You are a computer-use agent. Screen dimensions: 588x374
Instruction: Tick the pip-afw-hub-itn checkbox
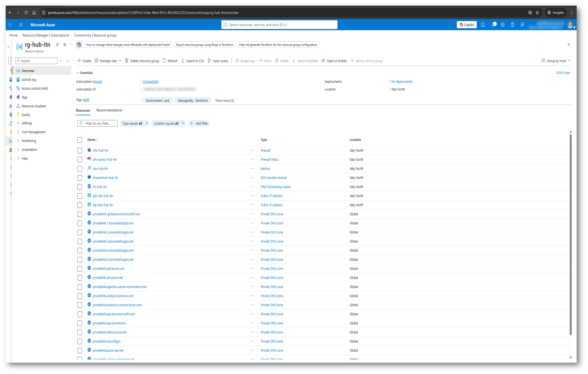pyautogui.click(x=80, y=196)
